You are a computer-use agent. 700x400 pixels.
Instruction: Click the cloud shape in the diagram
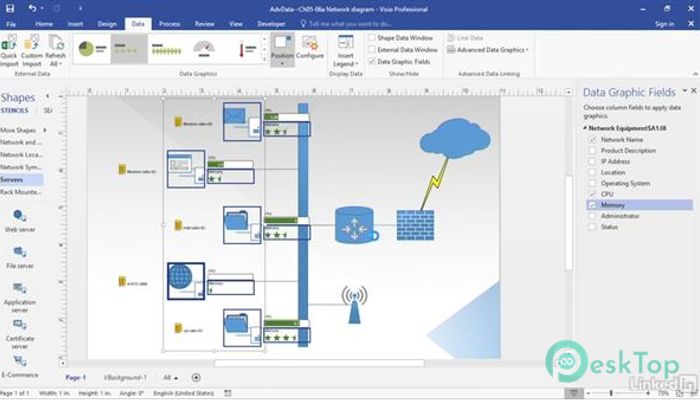[454, 138]
